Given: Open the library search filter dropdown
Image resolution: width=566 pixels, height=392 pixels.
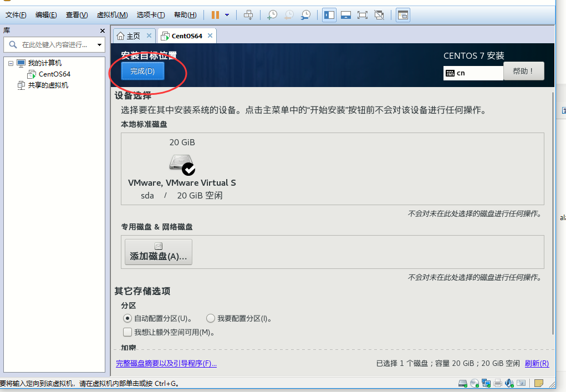Looking at the screenshot, I should (x=99, y=45).
